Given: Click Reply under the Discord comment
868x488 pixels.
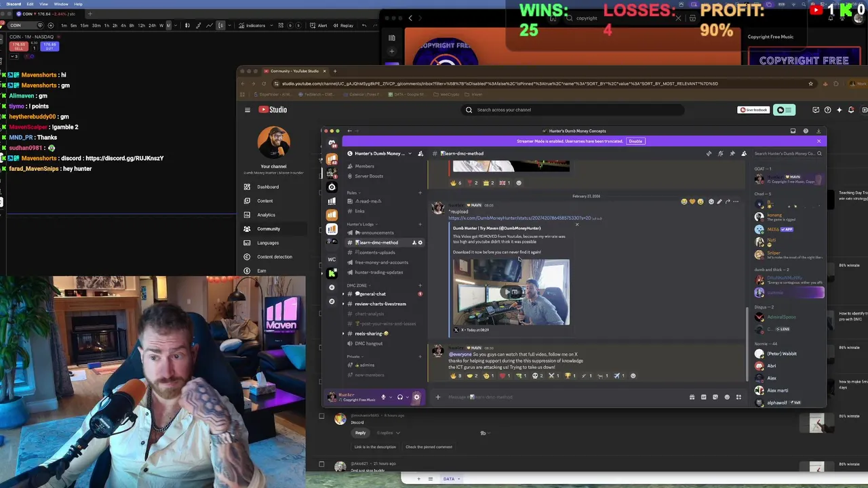Looking at the screenshot, I should (360, 432).
